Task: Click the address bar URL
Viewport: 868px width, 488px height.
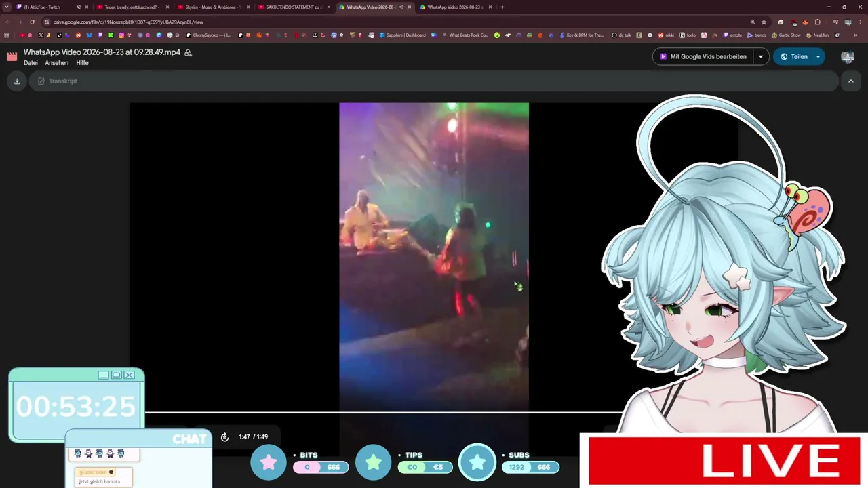Action: click(x=128, y=22)
